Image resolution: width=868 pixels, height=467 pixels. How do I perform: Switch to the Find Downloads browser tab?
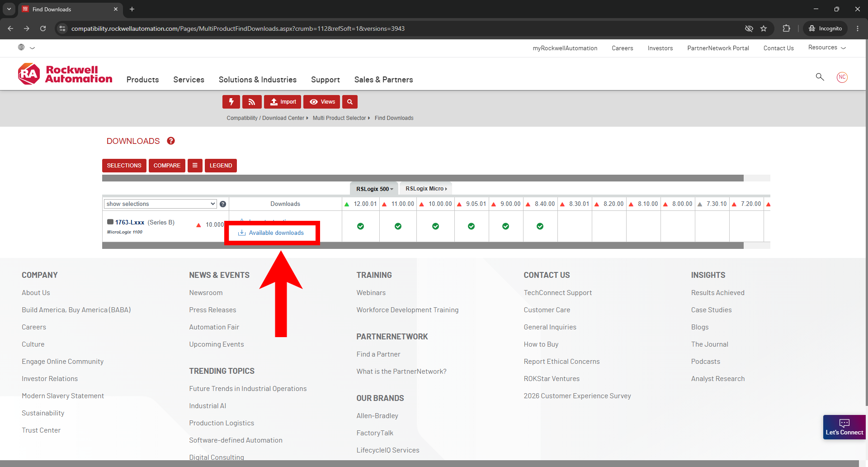(70, 9)
